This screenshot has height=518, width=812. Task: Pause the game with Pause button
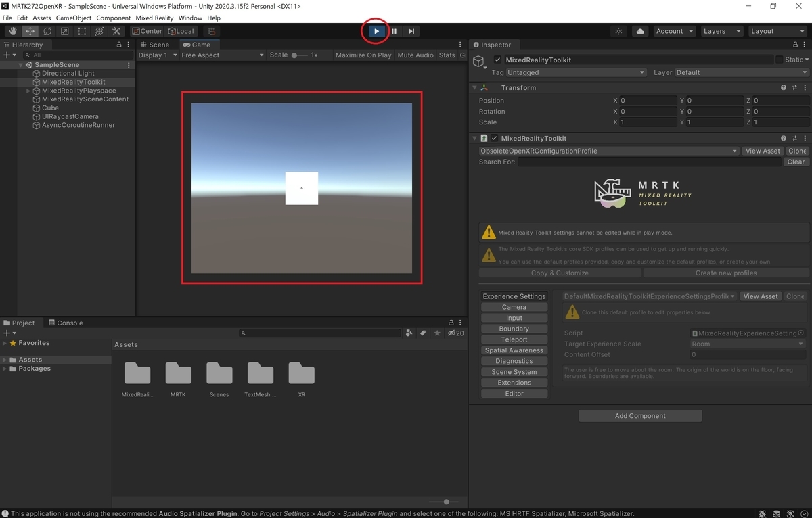pyautogui.click(x=394, y=31)
